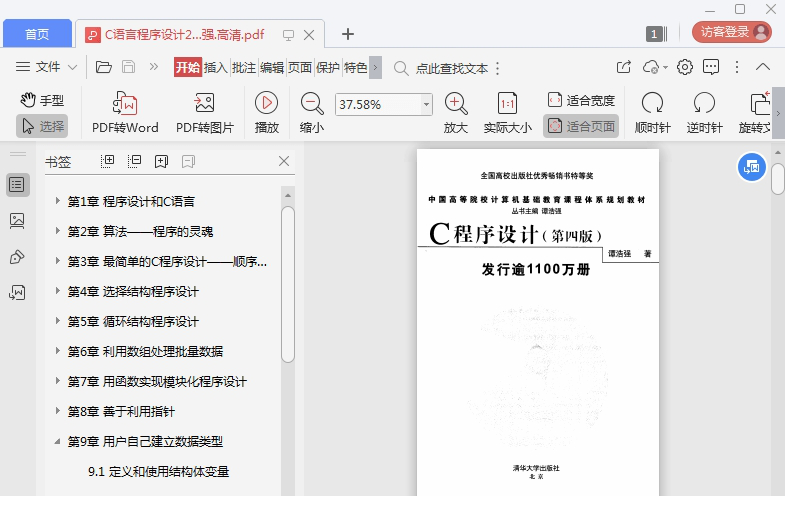Open the feedback chat icon

pos(711,67)
